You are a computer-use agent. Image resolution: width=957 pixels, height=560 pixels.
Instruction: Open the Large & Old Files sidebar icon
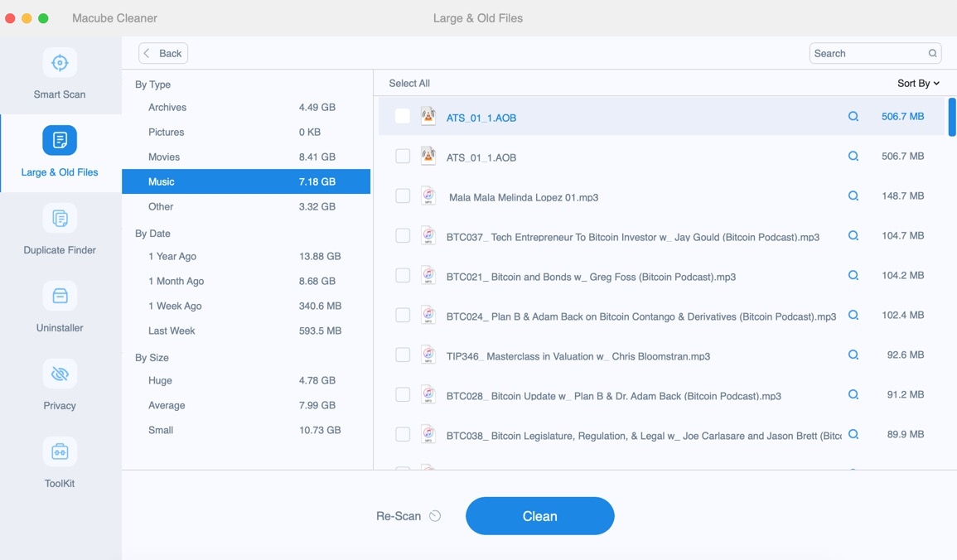point(60,140)
